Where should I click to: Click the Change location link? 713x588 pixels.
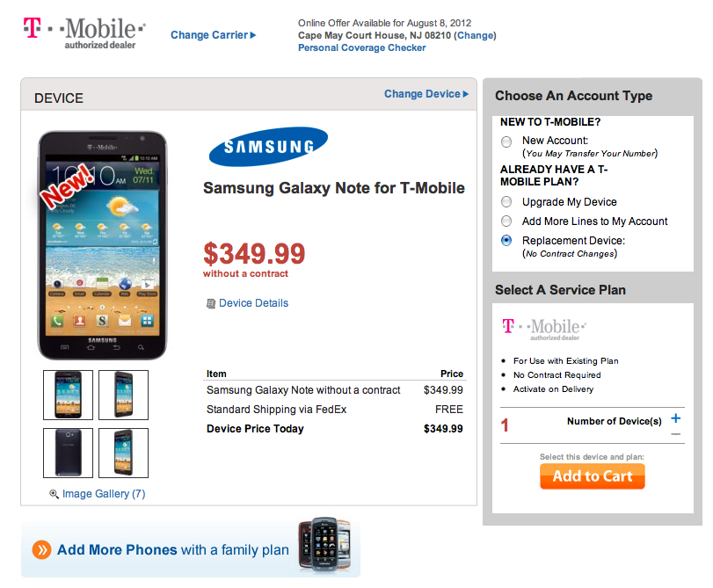click(x=475, y=35)
